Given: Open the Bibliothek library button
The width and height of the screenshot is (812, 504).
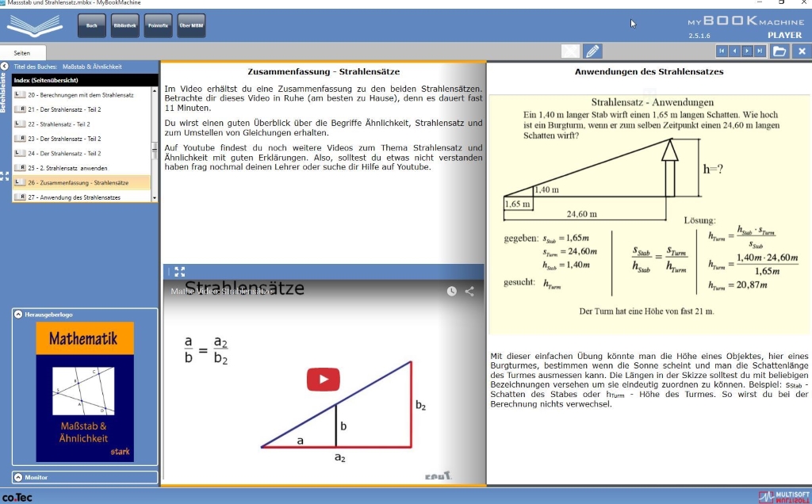Looking at the screenshot, I should [x=124, y=25].
